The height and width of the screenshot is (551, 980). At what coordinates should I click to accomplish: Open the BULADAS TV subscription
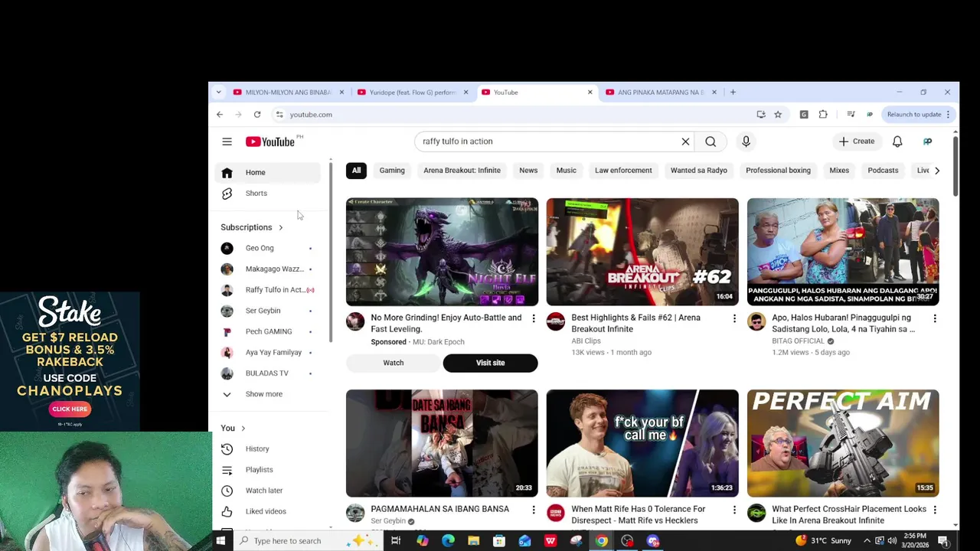(x=268, y=373)
